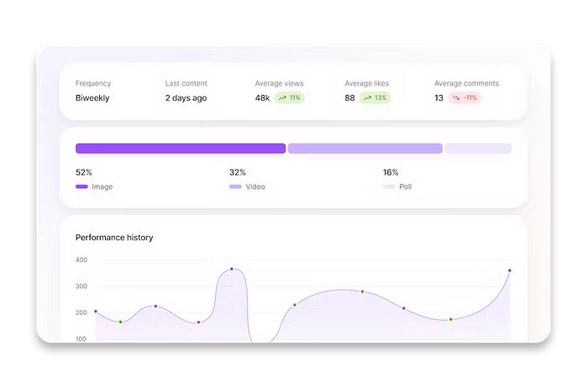Screen dimensions: 588x388
Task: Click the last purple data point at chart end
Action: (x=510, y=270)
